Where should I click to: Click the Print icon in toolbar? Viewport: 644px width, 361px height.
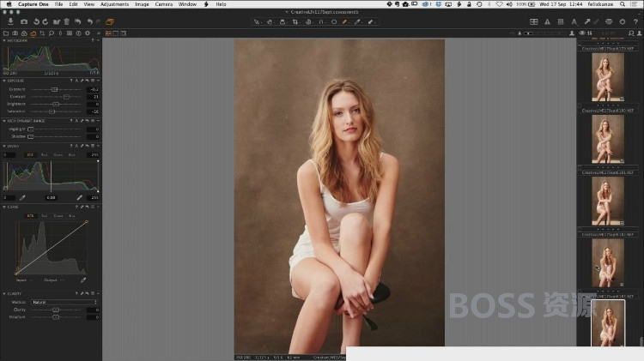pyautogui.click(x=609, y=21)
